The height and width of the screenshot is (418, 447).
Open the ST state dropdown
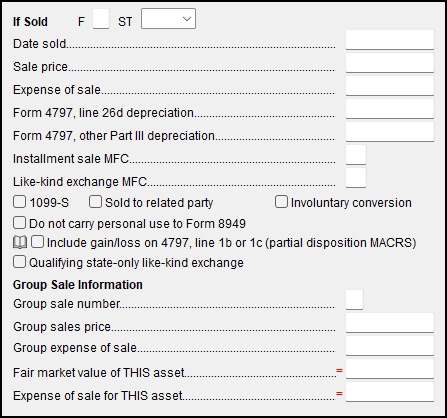tap(168, 19)
